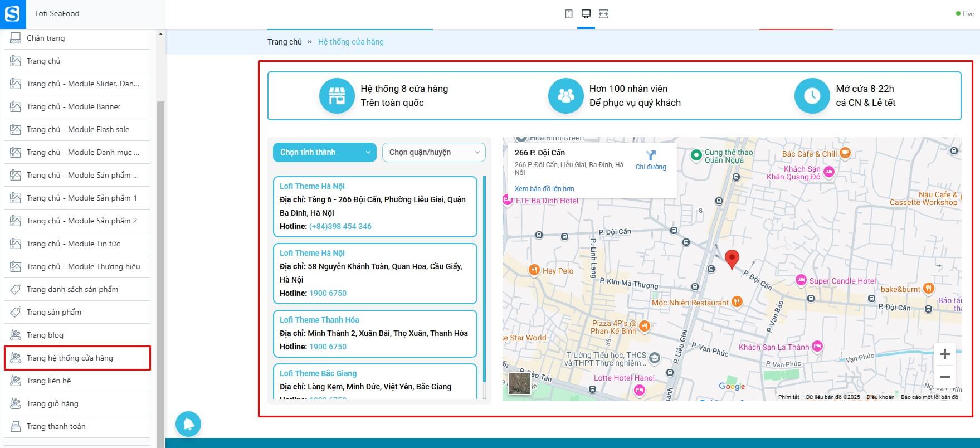Click the red location pin on map
Viewport: 980px width, 448px height.
coord(732,260)
